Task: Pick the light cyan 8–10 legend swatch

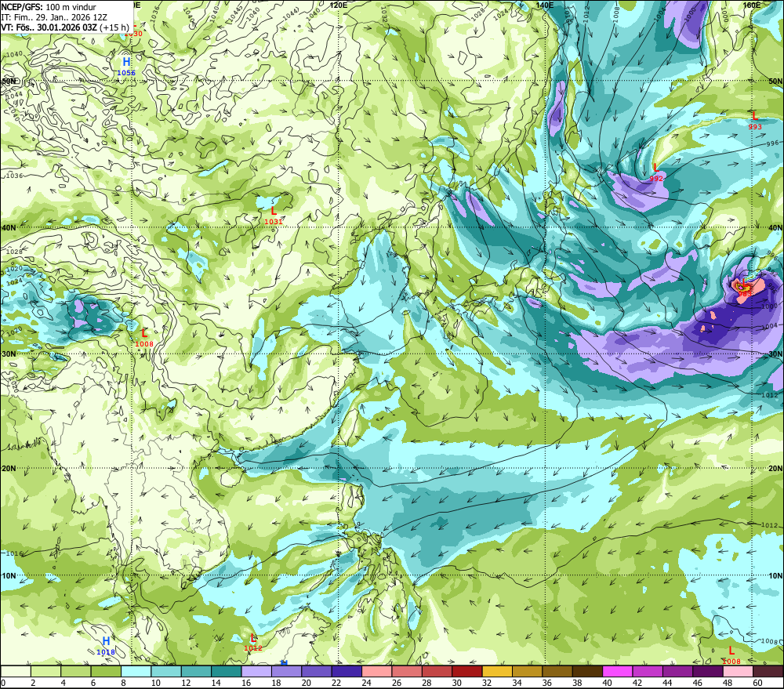Action: click(136, 671)
